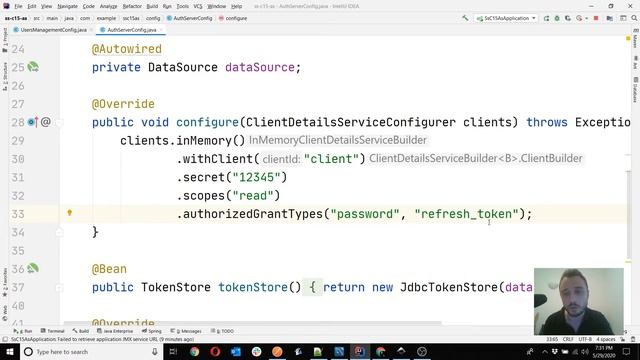Click the override gutter icon on line 28

click(x=32, y=122)
